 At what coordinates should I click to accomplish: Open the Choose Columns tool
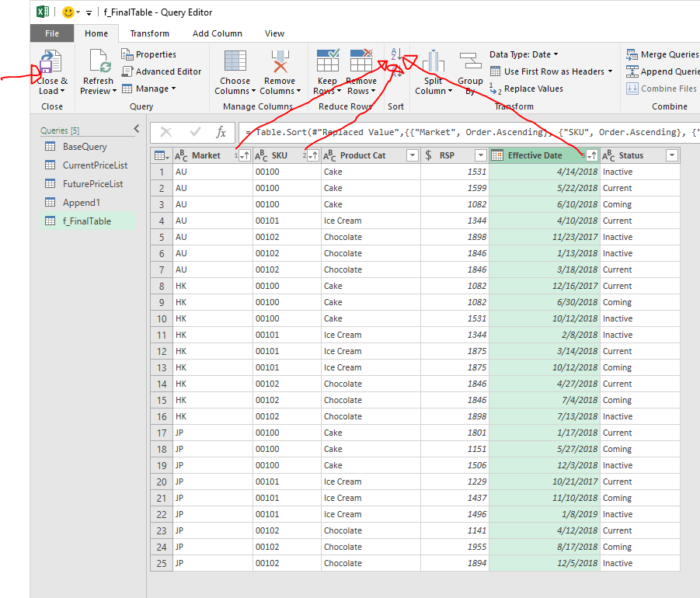click(x=235, y=62)
